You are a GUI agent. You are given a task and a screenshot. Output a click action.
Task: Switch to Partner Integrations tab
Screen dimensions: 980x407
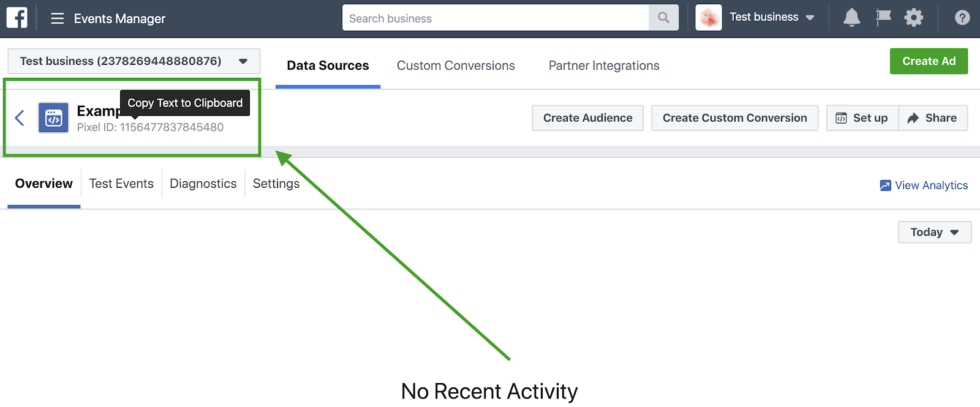(x=604, y=65)
